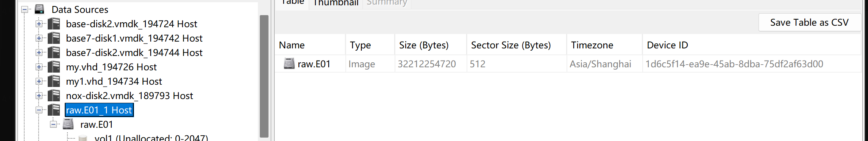868x141 pixels.
Task: Click the nox-disk2.vmdk_189793 host icon
Action: click(x=54, y=96)
